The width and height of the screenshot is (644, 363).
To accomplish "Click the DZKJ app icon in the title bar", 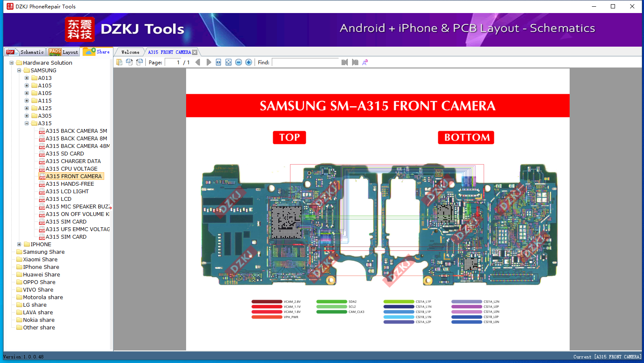I will pos(10,6).
